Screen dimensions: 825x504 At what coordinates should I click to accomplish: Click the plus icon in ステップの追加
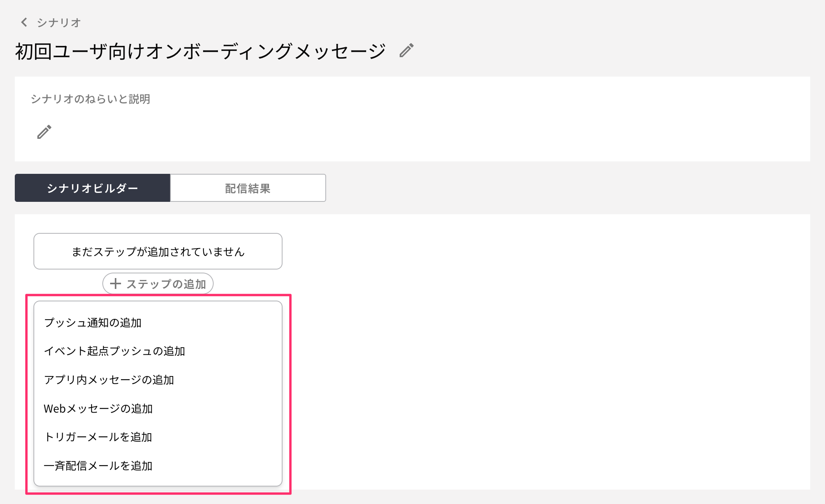pyautogui.click(x=115, y=283)
